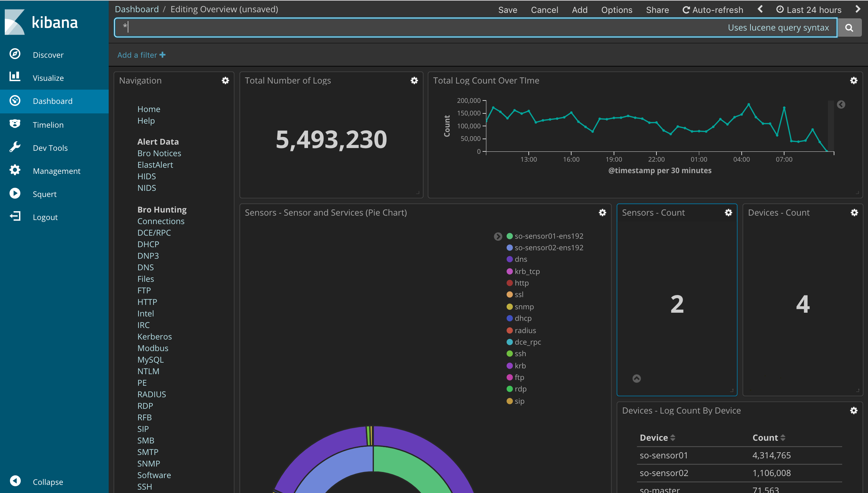
Task: Click the dns legend color dot
Action: click(x=510, y=259)
